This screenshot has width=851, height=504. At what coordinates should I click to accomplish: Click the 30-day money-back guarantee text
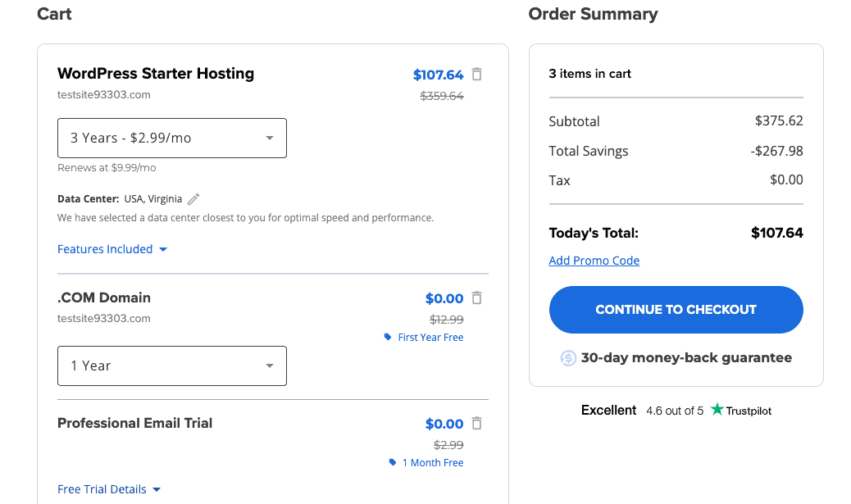pyautogui.click(x=686, y=358)
